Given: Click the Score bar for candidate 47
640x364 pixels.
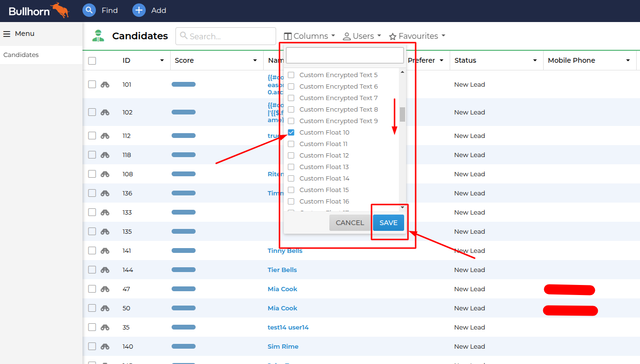Looking at the screenshot, I should pyautogui.click(x=183, y=289).
